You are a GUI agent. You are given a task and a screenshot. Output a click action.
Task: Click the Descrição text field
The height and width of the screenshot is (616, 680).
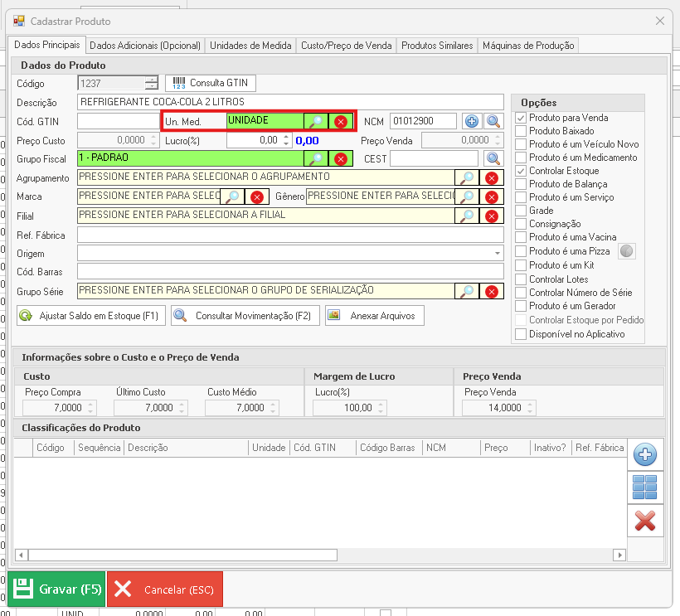(x=290, y=102)
